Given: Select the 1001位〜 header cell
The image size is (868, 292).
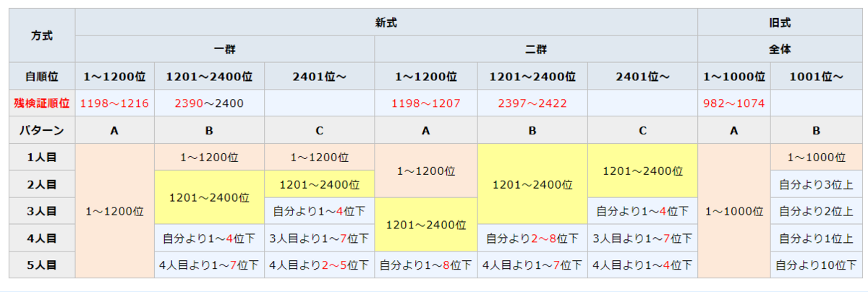Looking at the screenshot, I should point(816,76).
